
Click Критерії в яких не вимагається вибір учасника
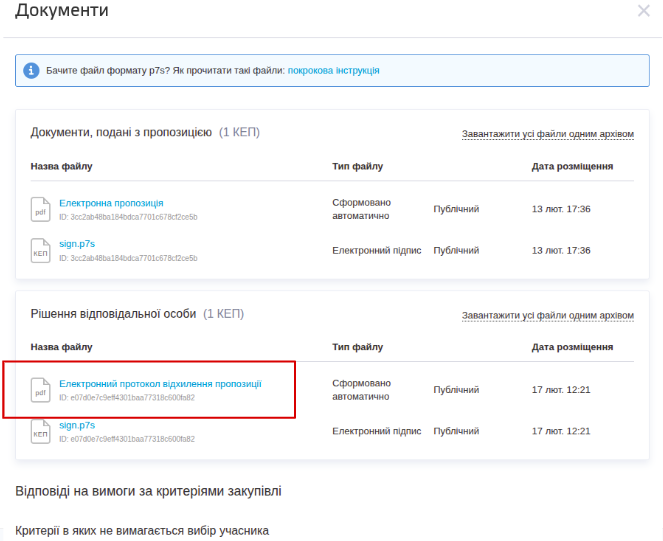[x=142, y=530]
